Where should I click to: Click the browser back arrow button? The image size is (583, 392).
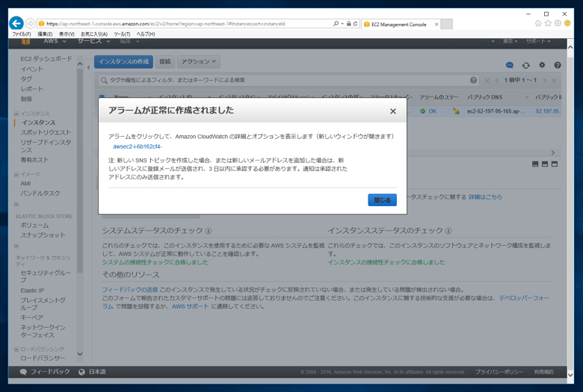[16, 23]
